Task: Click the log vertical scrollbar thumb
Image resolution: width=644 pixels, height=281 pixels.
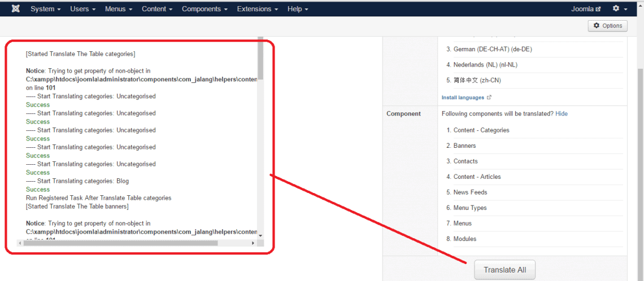Action: click(260, 59)
